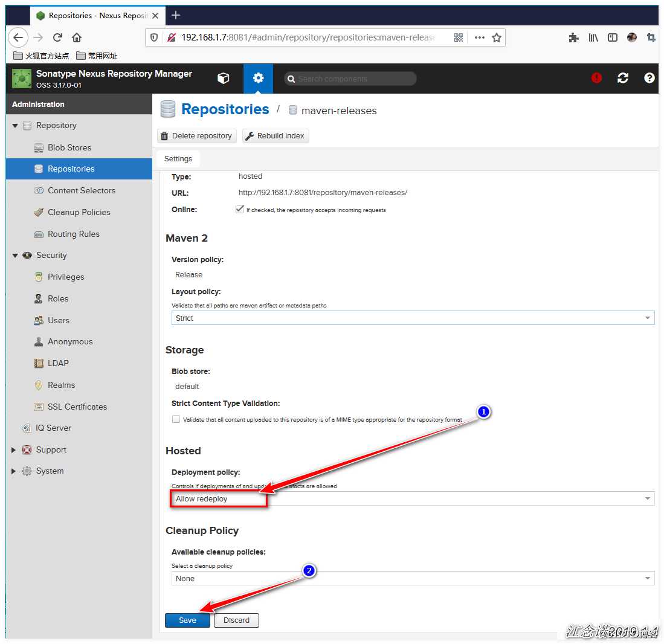Click the Save button

tap(187, 620)
